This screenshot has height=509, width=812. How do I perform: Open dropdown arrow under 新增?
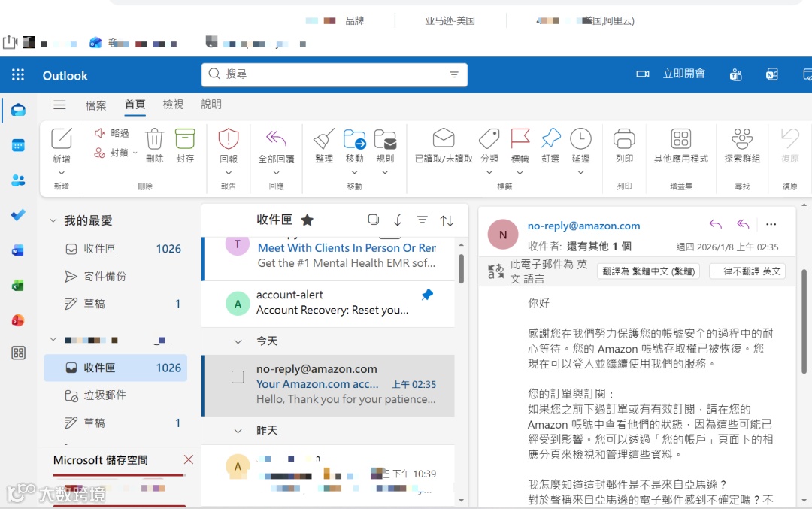coord(61,173)
